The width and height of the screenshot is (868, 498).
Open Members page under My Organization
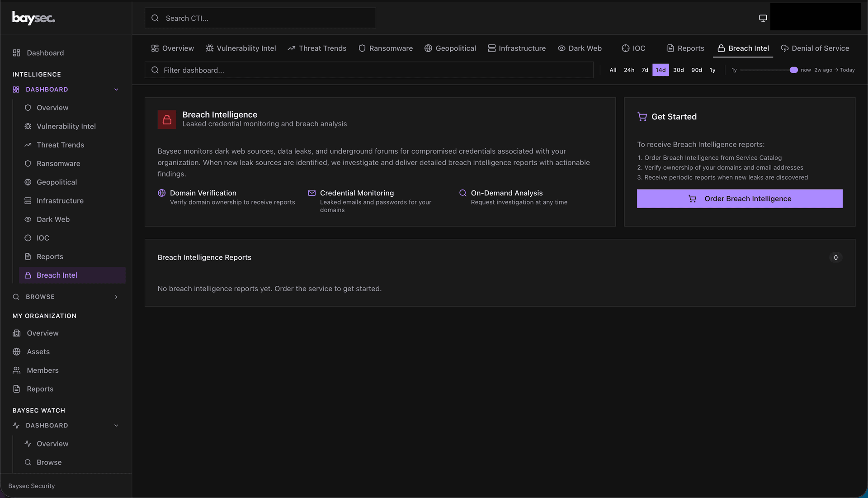tap(42, 370)
